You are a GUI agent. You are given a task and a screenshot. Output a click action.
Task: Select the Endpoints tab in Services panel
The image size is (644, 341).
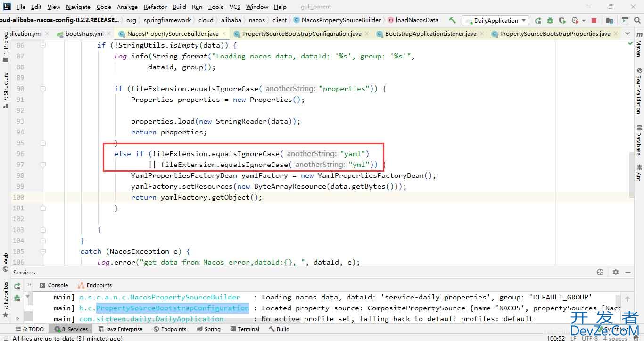point(95,285)
